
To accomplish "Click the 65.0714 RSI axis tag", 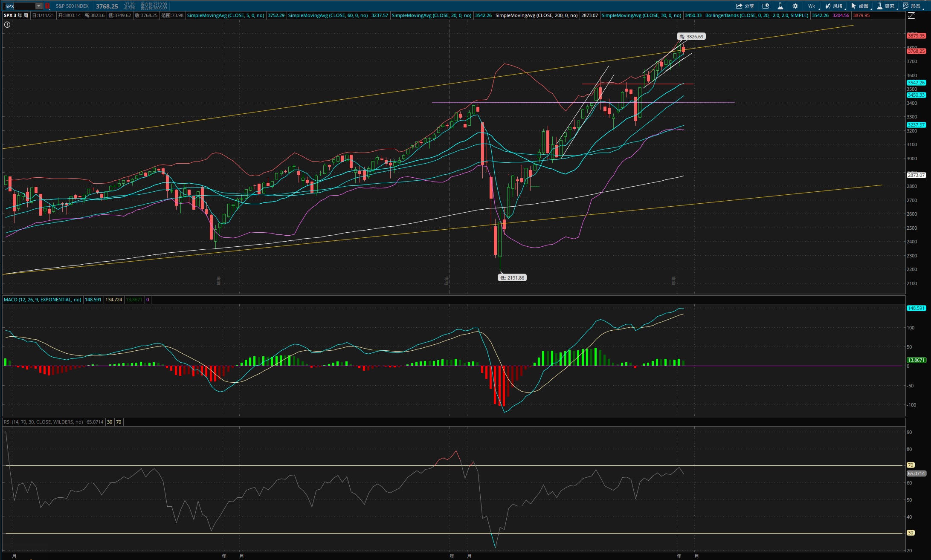I will tap(916, 473).
